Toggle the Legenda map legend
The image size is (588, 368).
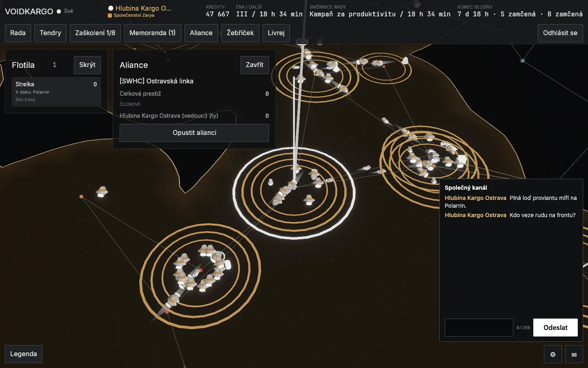click(24, 354)
